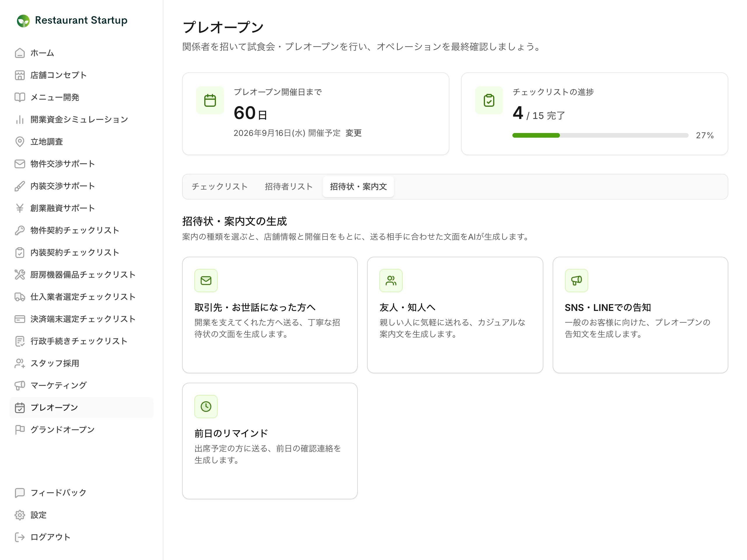Open ホーム in the sidebar
This screenshot has height=560, width=747.
click(81, 53)
